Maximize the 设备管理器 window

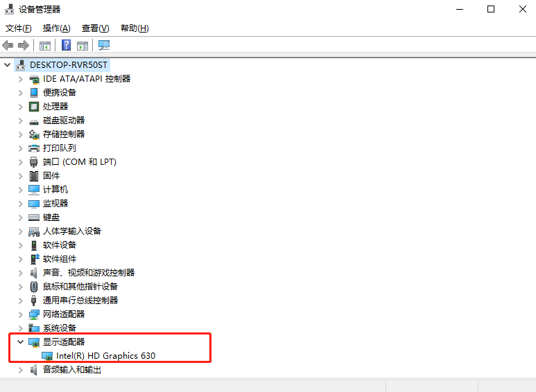tap(491, 9)
